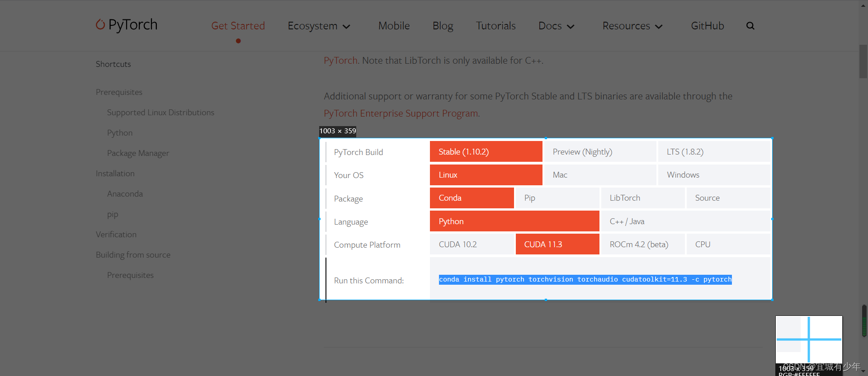Screen dimensions: 868x376
Task: Jump to Verification section
Action: point(116,235)
